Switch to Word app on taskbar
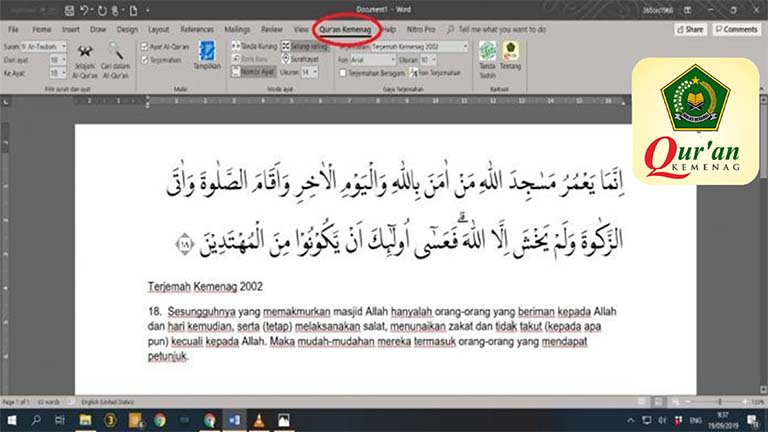768x432 pixels. click(x=235, y=420)
